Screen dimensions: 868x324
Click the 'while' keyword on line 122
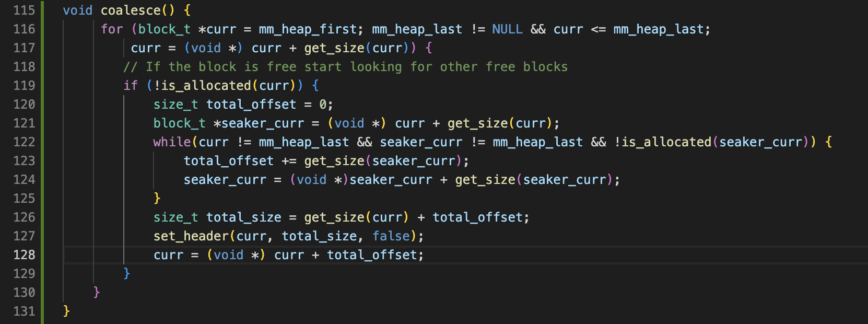(x=172, y=142)
